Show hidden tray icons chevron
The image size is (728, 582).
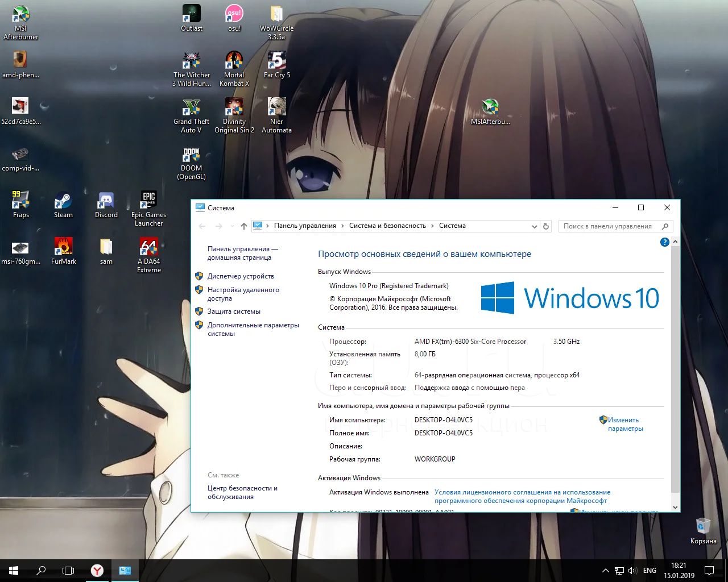[x=605, y=570]
